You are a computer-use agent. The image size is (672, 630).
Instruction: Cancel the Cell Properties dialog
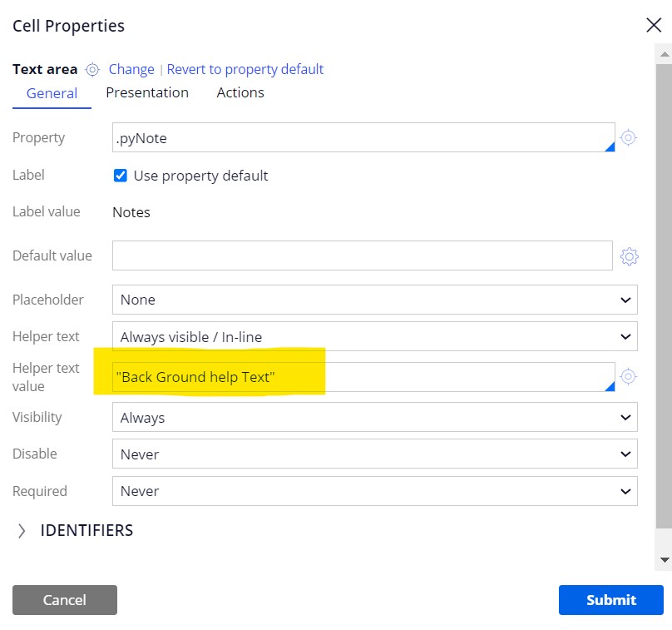pos(64,599)
